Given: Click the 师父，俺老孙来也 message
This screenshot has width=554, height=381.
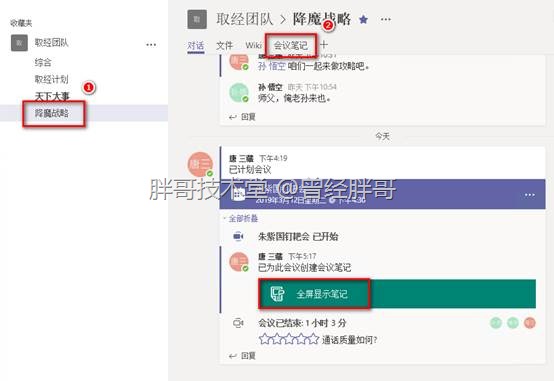Looking at the screenshot, I should point(294,98).
